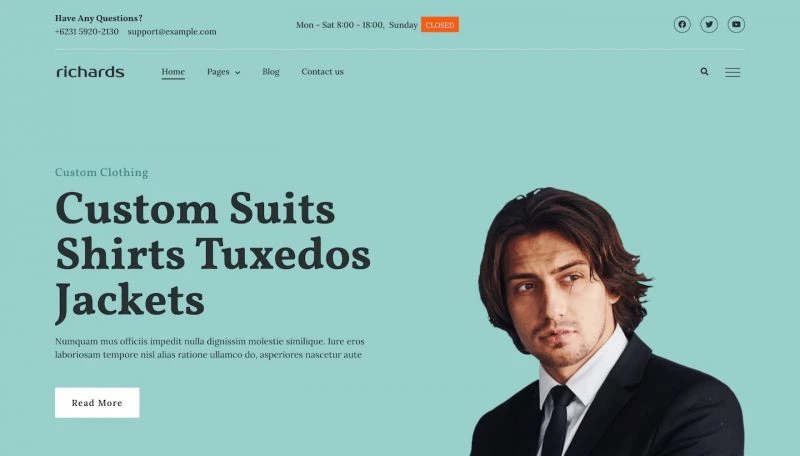Select the Home menu item

[x=173, y=72]
